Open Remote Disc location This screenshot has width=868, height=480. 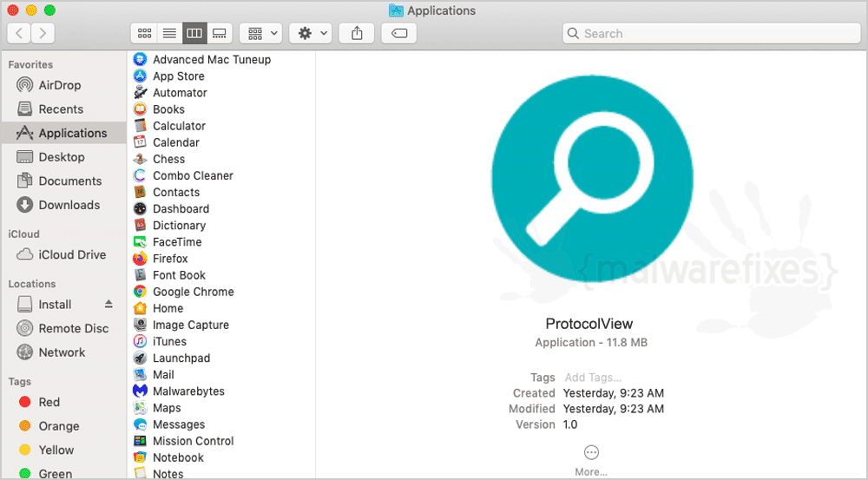[x=63, y=328]
